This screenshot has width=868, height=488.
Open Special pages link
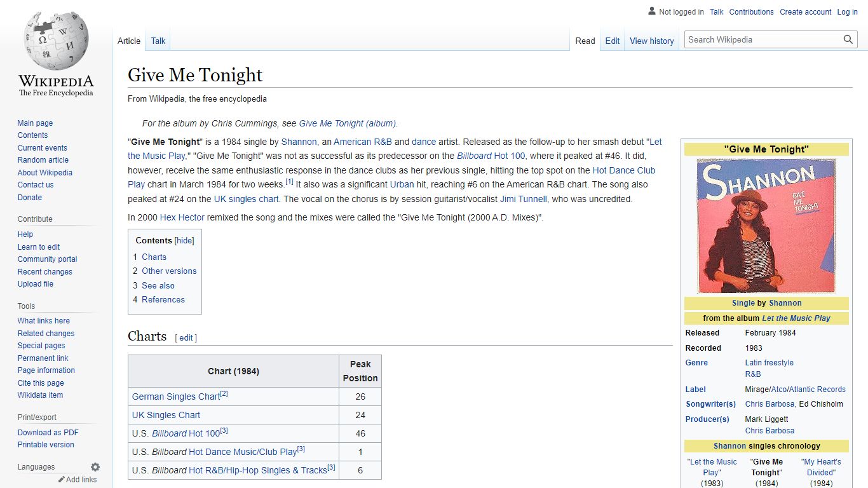tap(41, 346)
